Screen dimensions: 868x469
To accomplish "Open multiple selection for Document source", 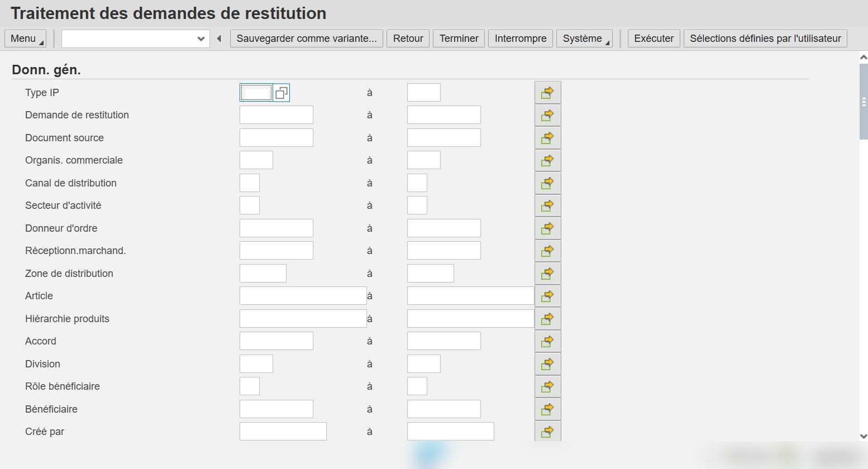I will 547,138.
